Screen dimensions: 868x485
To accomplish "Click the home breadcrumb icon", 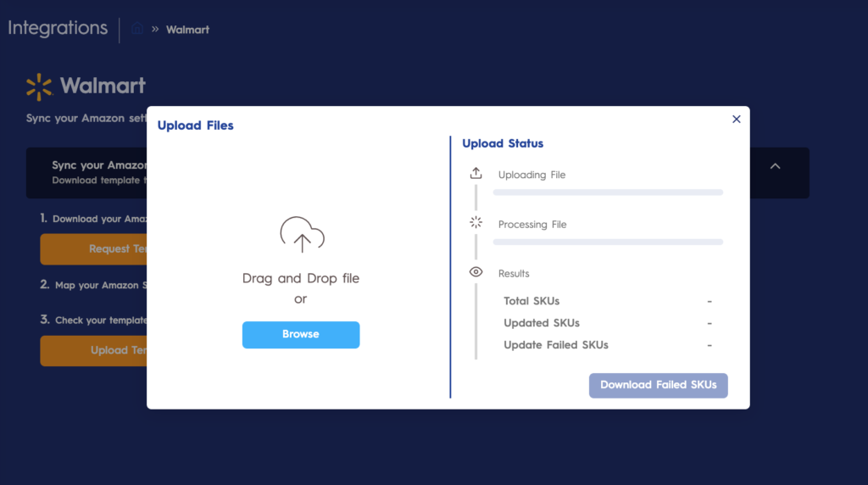I will tap(137, 28).
